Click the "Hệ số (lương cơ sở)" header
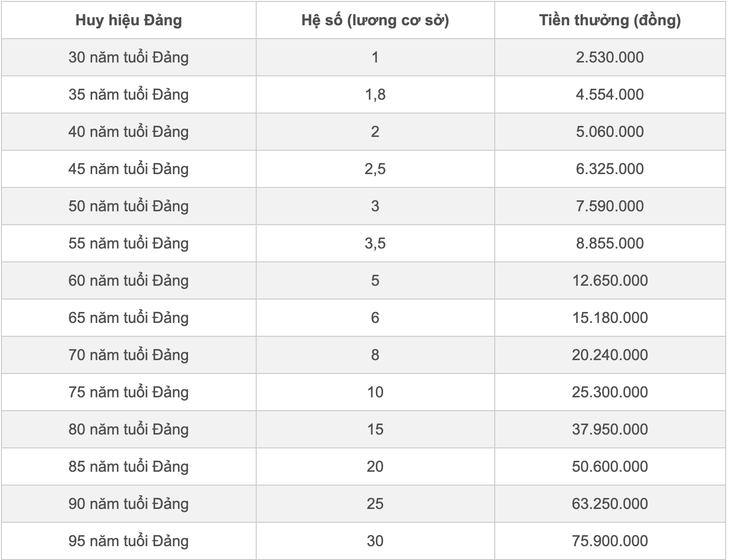This screenshot has width=729, height=560. click(375, 21)
